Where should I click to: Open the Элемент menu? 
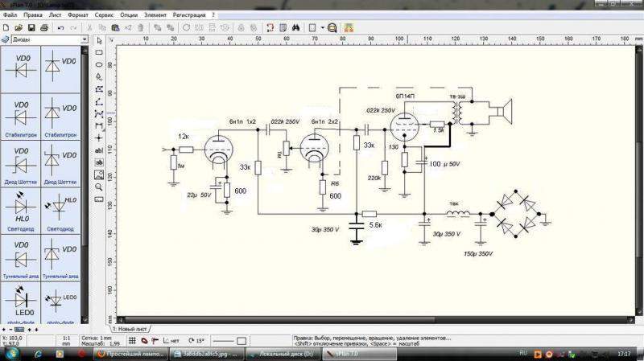click(155, 15)
